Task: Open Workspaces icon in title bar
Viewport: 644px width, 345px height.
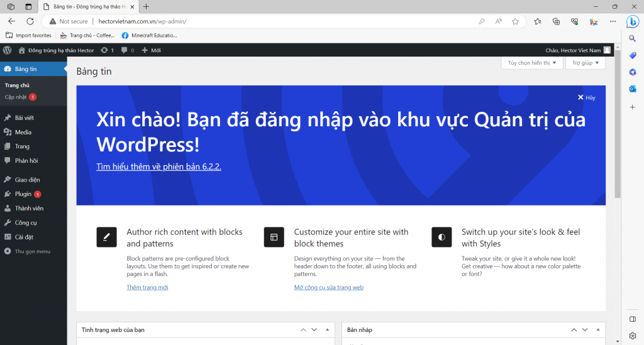Action: [x=11, y=6]
